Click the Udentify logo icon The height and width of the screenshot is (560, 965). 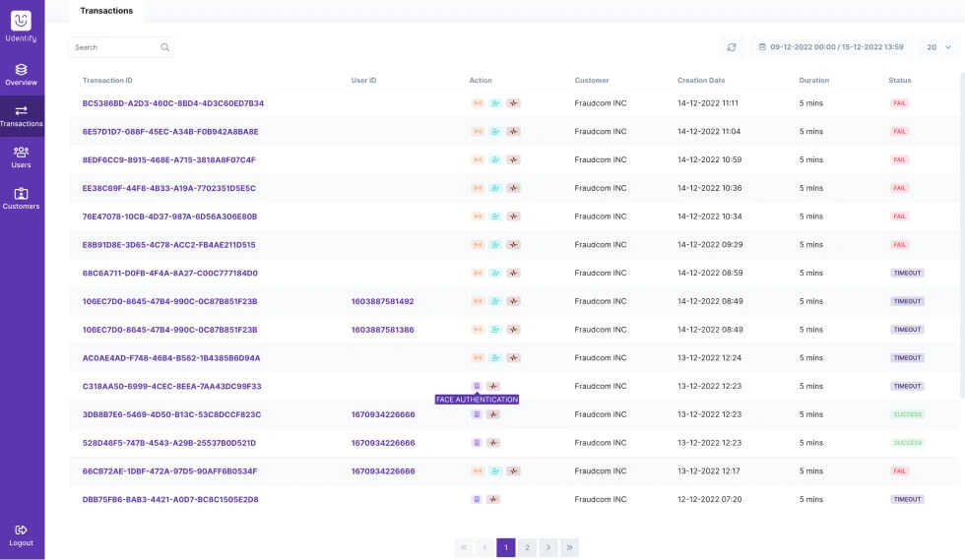(21, 21)
